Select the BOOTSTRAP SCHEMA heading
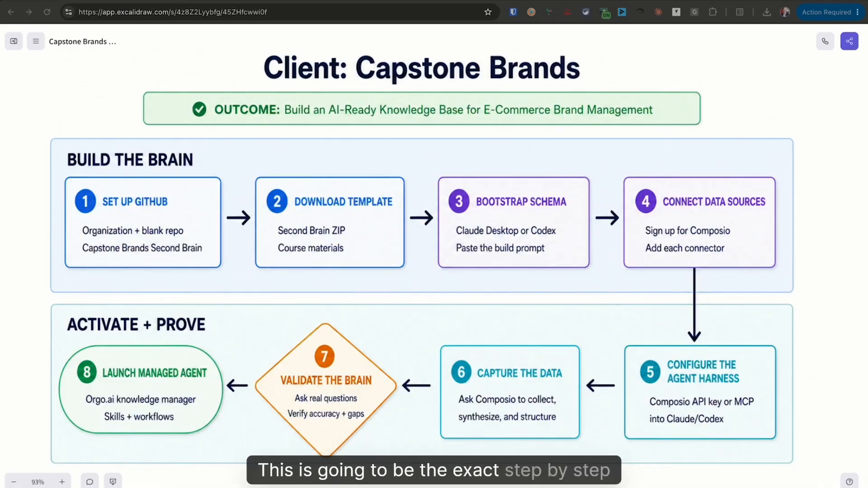This screenshot has height=488, width=868. pos(521,202)
